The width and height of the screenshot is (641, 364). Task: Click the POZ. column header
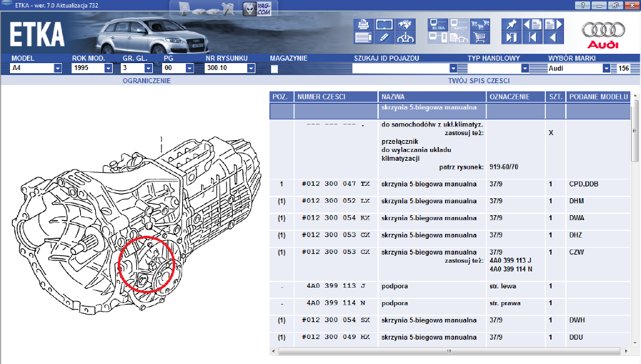click(x=282, y=97)
